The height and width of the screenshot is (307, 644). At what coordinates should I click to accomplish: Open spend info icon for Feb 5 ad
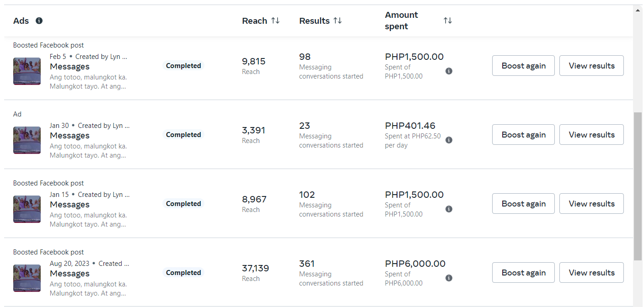tap(449, 71)
